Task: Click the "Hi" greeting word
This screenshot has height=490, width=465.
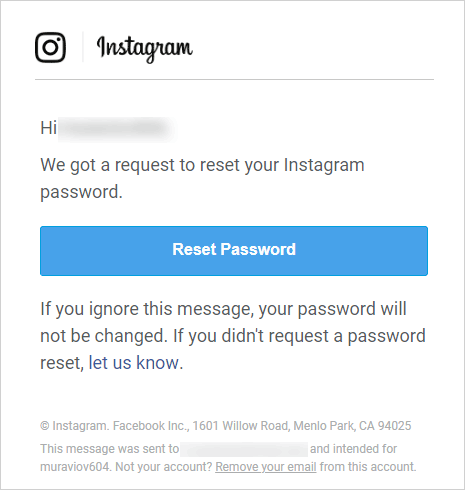Action: coord(49,128)
